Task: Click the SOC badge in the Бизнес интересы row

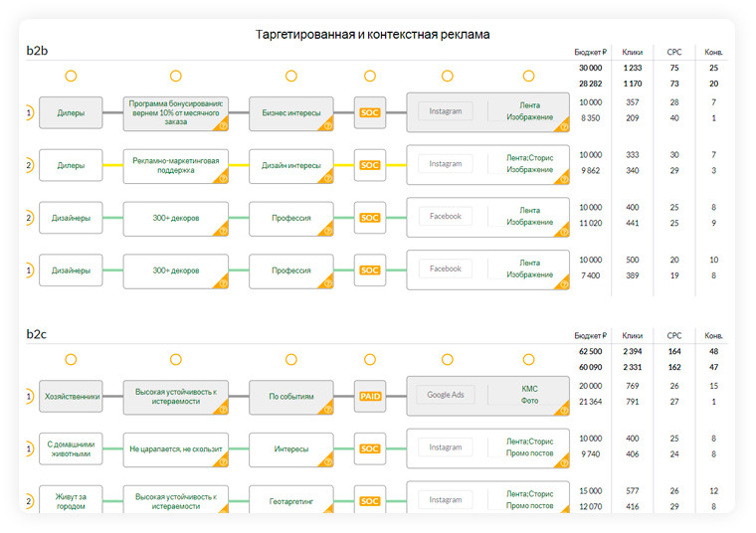Action: click(370, 112)
